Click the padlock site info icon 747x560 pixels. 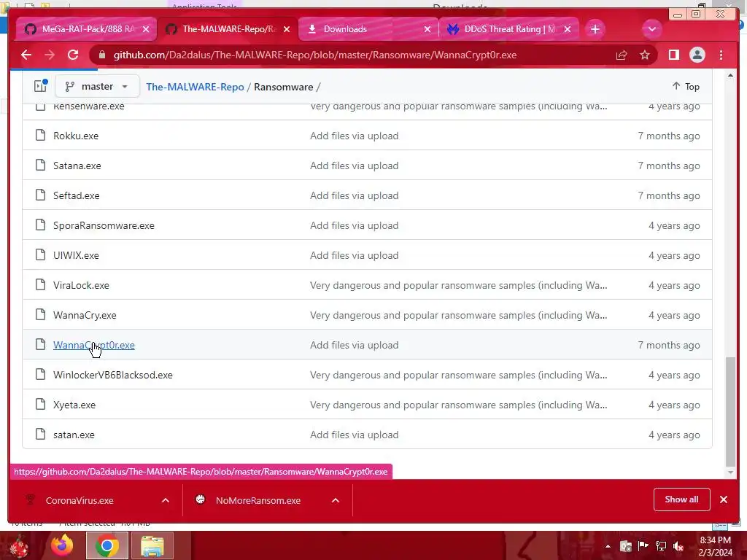102,55
